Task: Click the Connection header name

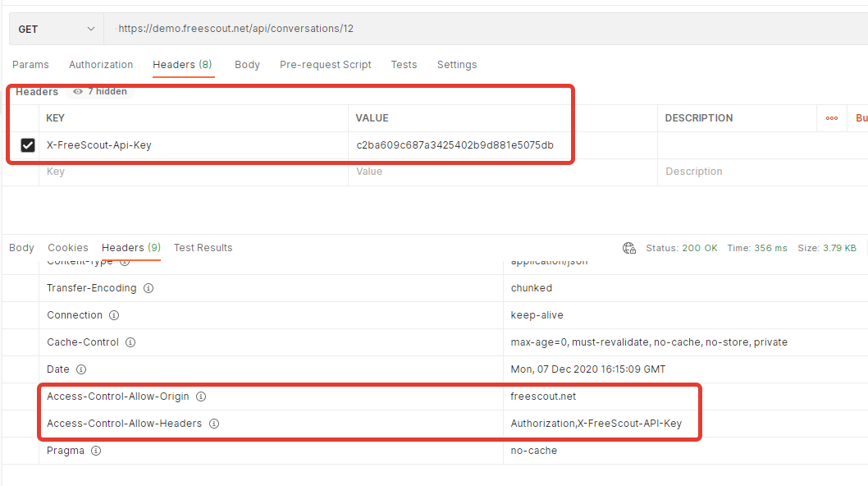Action: click(x=75, y=315)
